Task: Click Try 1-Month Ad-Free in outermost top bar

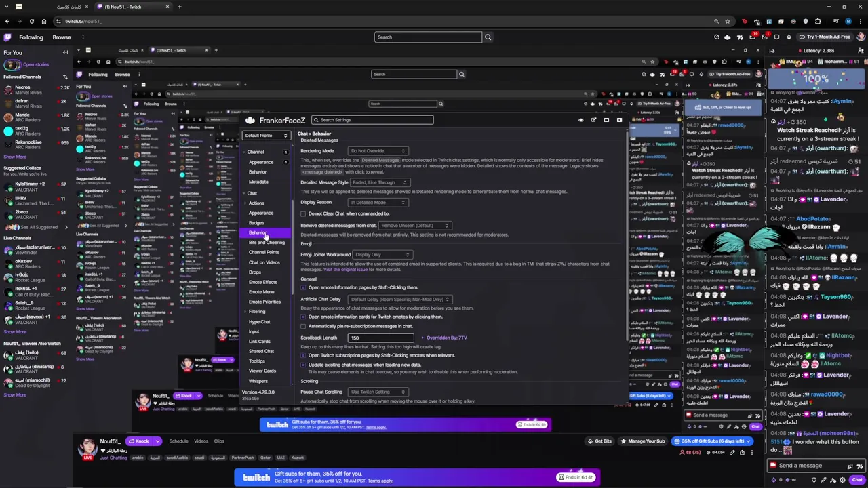Action: (x=825, y=37)
